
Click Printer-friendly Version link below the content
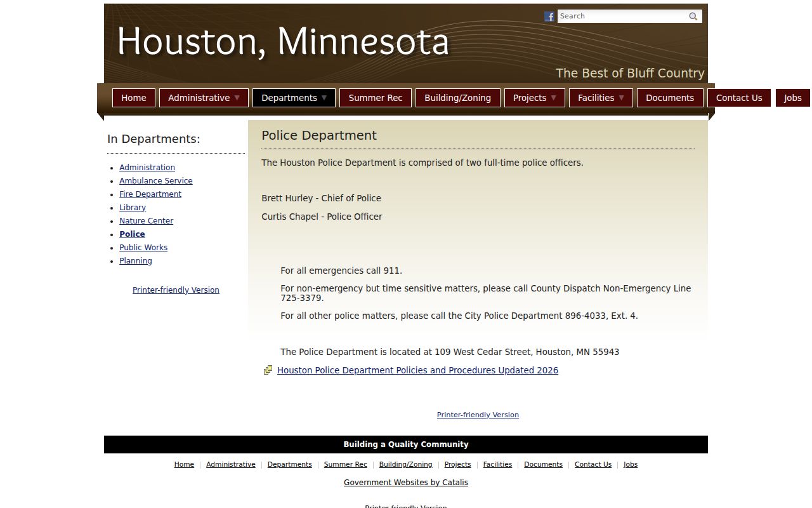(478, 415)
